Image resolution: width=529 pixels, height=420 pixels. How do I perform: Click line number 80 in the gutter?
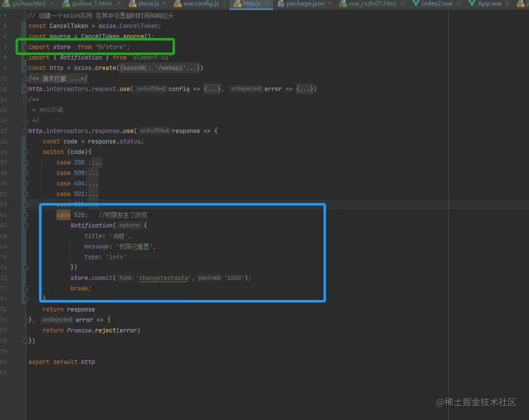pyautogui.click(x=3, y=362)
